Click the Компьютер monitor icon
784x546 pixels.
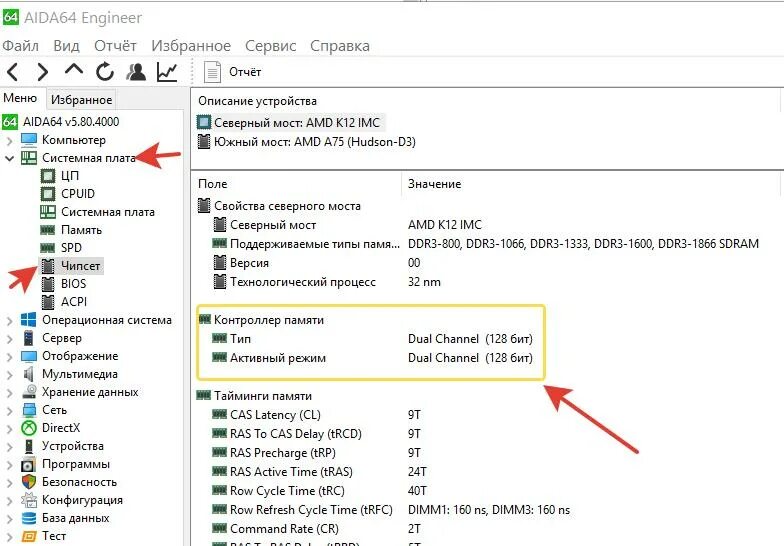(28, 140)
